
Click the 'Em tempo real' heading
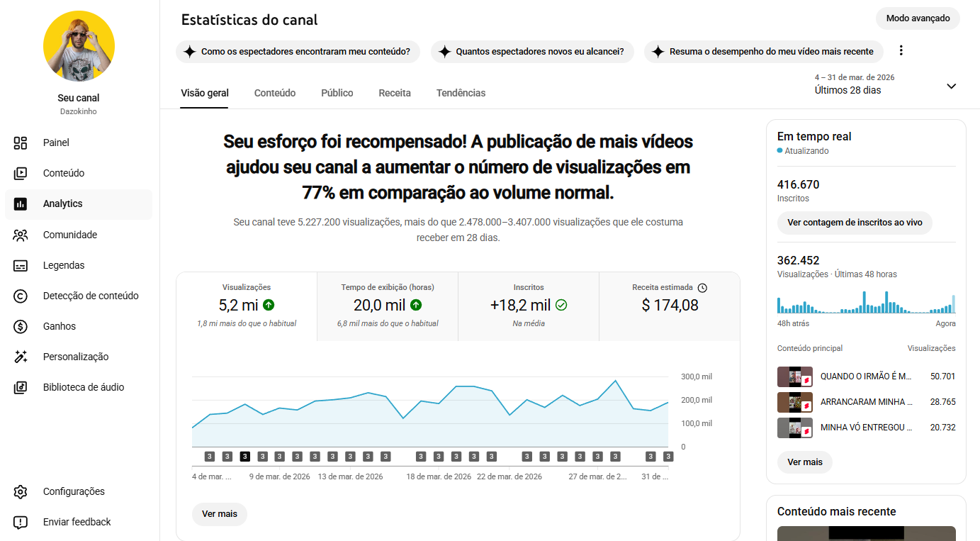tap(814, 137)
